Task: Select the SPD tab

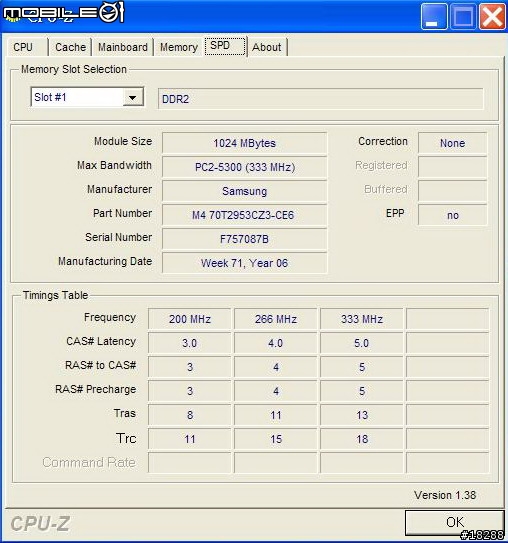Action: click(x=225, y=46)
